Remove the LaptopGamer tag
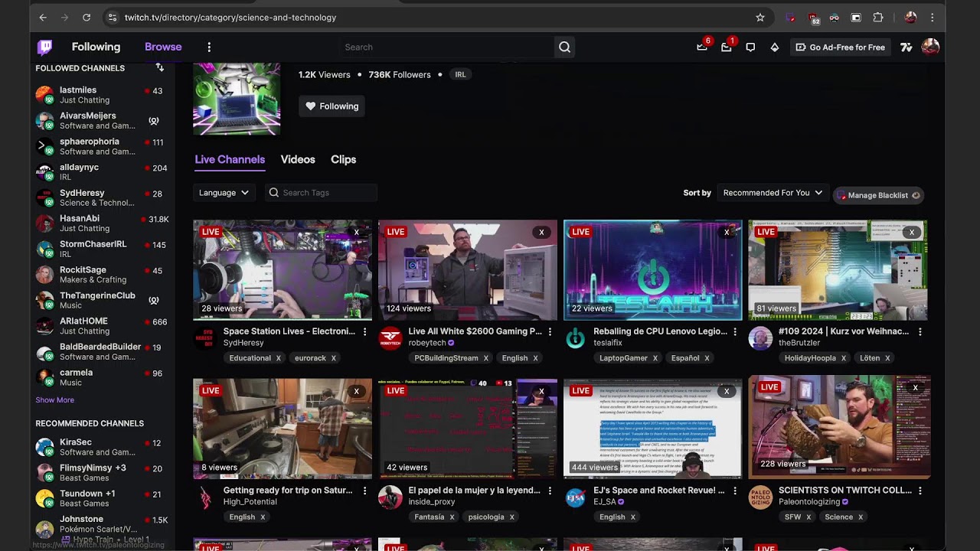Screen dimensions: 980x551 pos(655,358)
